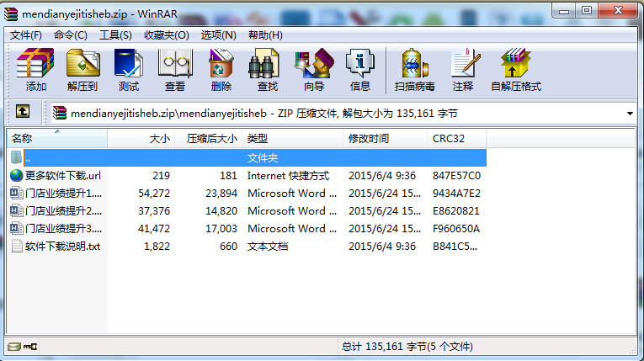
Task: Sort by the 类型 column header
Action: tap(292, 138)
